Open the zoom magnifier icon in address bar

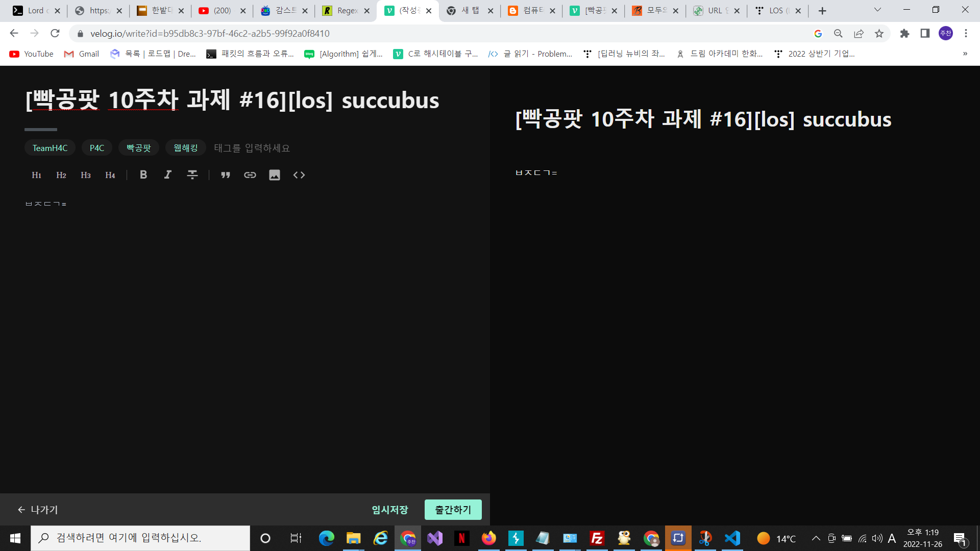(838, 33)
